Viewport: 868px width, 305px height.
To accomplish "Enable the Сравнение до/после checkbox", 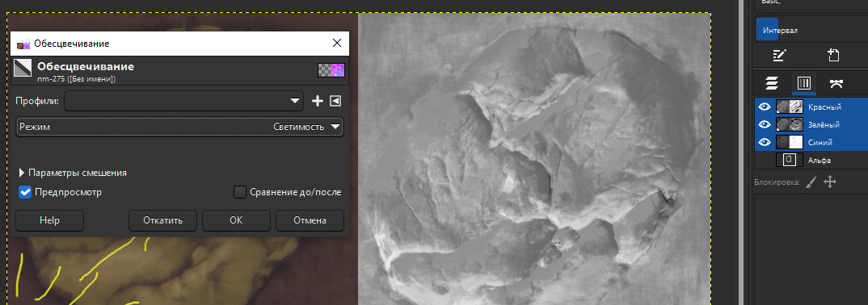I will tap(240, 192).
